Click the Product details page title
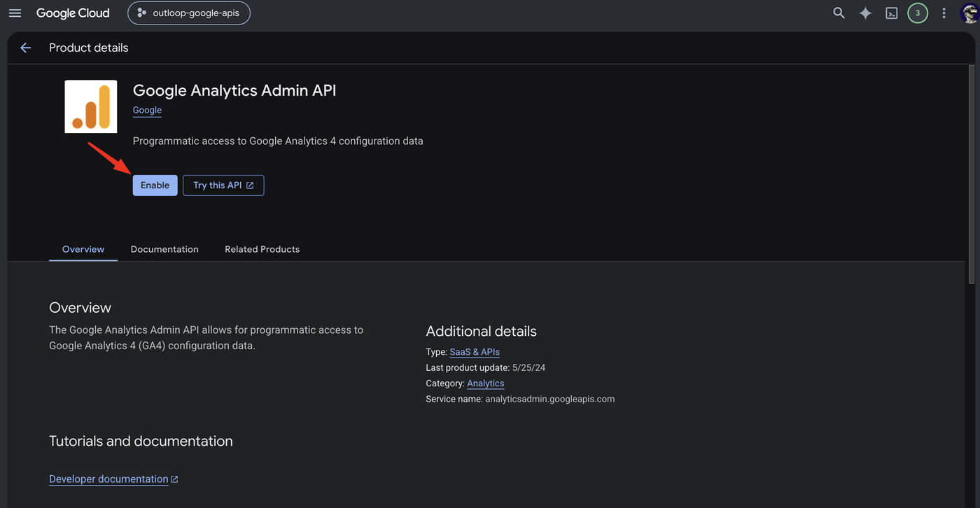Viewport: 980px width, 508px height. (89, 48)
